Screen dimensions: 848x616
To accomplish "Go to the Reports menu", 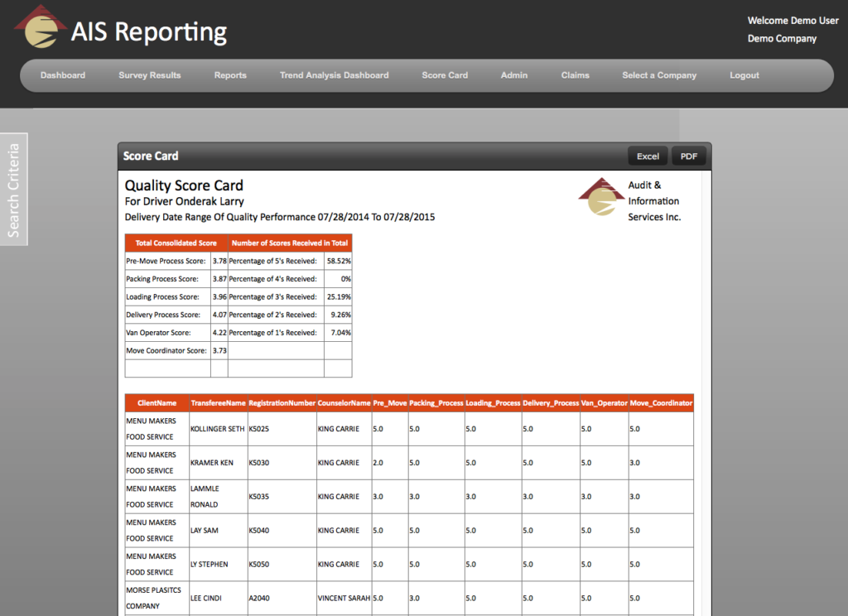I will 230,75.
